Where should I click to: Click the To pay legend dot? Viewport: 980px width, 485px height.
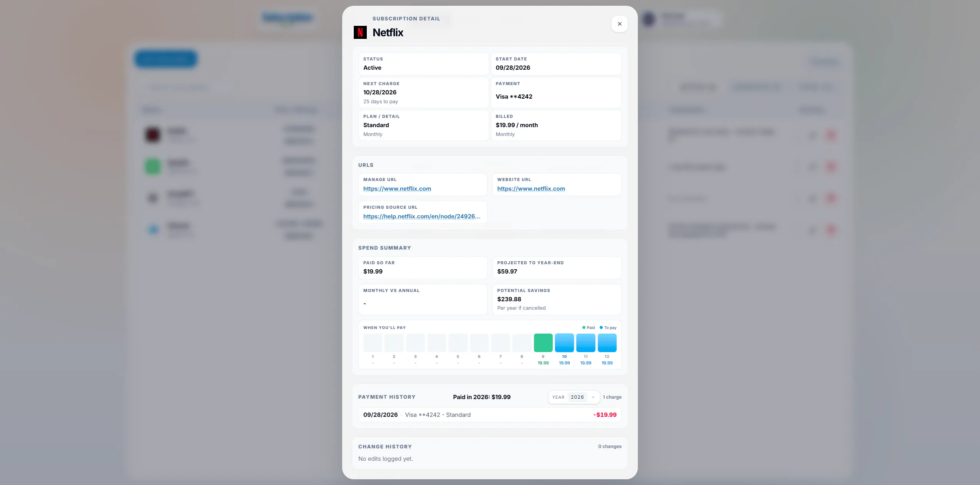coord(601,327)
